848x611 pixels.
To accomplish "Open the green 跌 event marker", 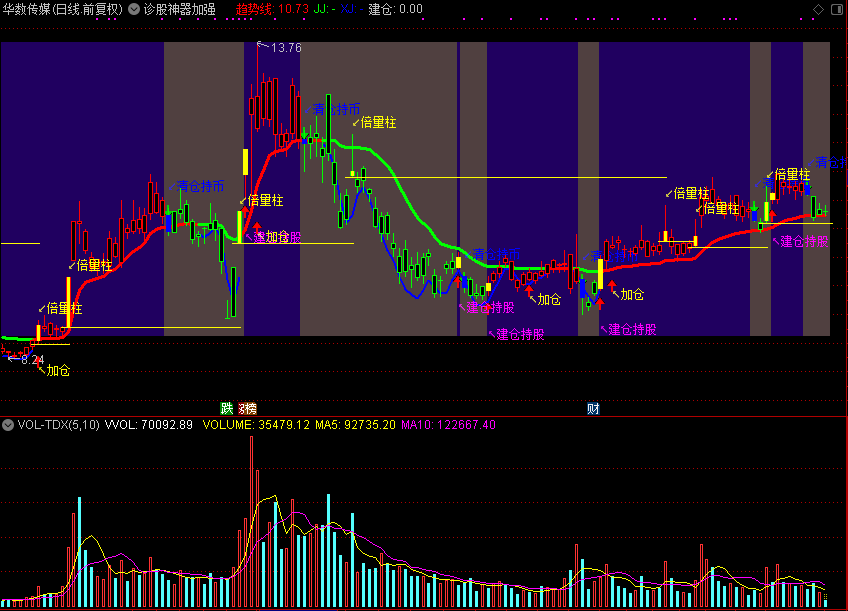I will [x=227, y=408].
